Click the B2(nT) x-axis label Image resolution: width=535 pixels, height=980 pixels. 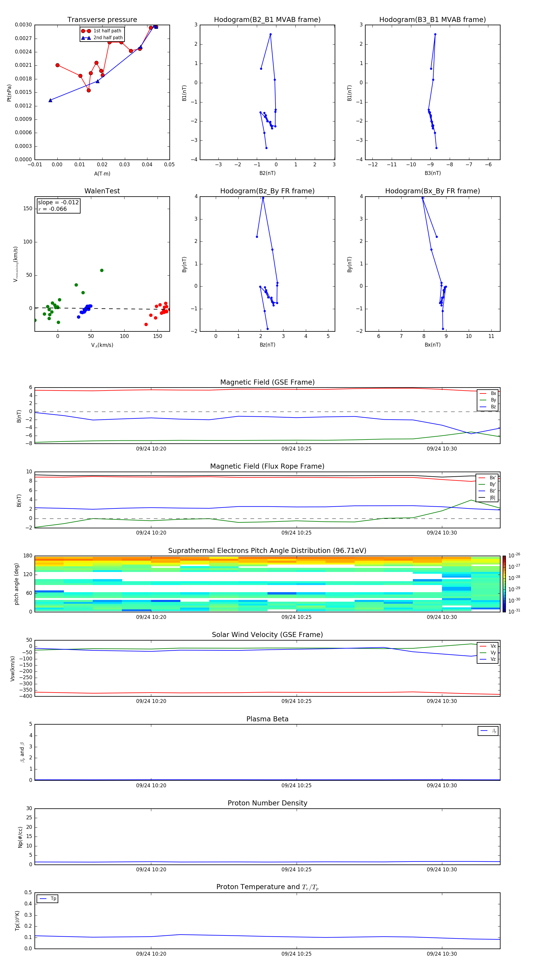click(x=267, y=173)
